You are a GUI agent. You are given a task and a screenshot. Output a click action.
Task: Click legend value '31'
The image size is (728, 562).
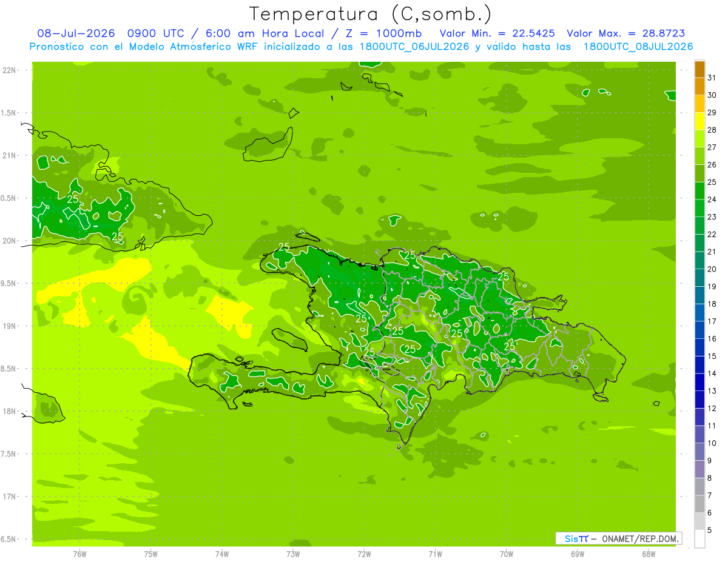pyautogui.click(x=712, y=78)
